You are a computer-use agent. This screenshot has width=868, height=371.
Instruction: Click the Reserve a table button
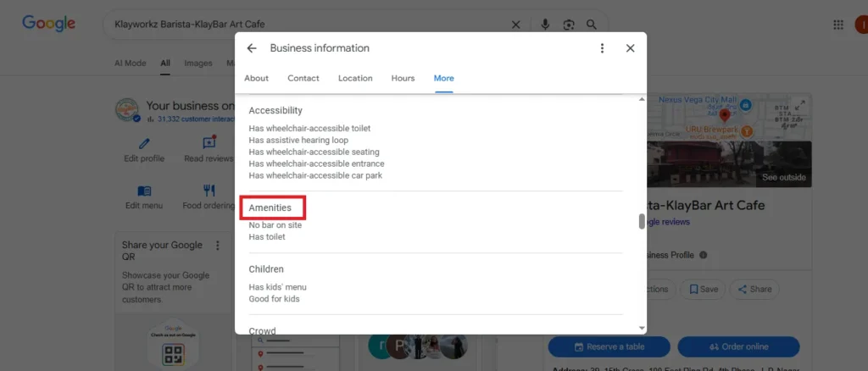[609, 346]
